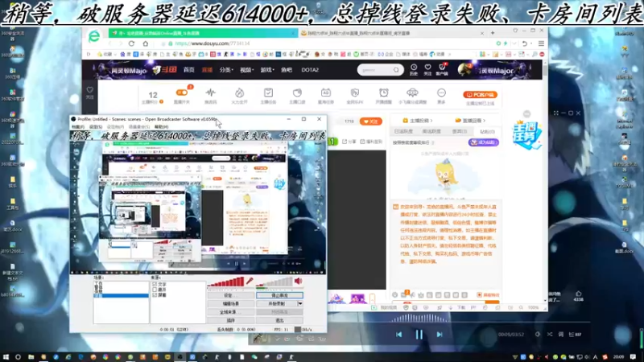Open File Explorer from the taskbar
Viewport: 644px width, 362px height.
click(31, 357)
